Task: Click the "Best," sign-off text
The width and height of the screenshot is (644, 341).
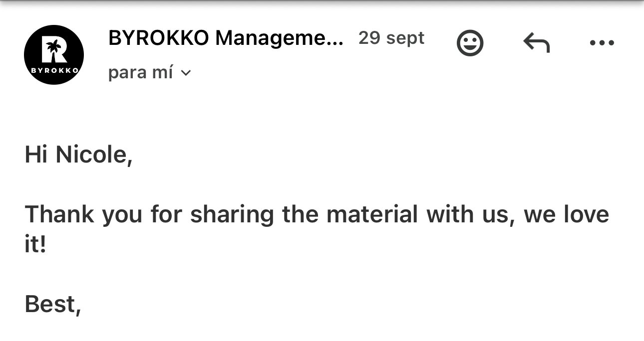Action: click(52, 304)
